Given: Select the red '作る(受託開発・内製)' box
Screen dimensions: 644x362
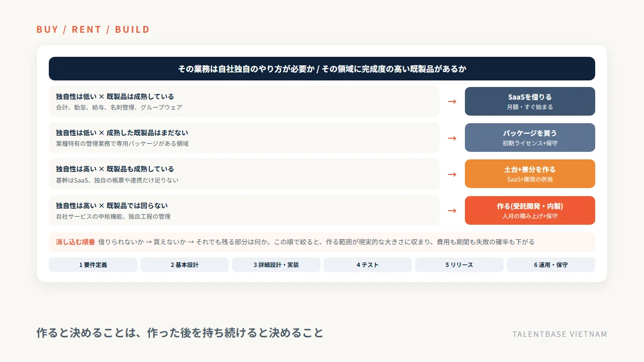Looking at the screenshot, I should pyautogui.click(x=530, y=210).
